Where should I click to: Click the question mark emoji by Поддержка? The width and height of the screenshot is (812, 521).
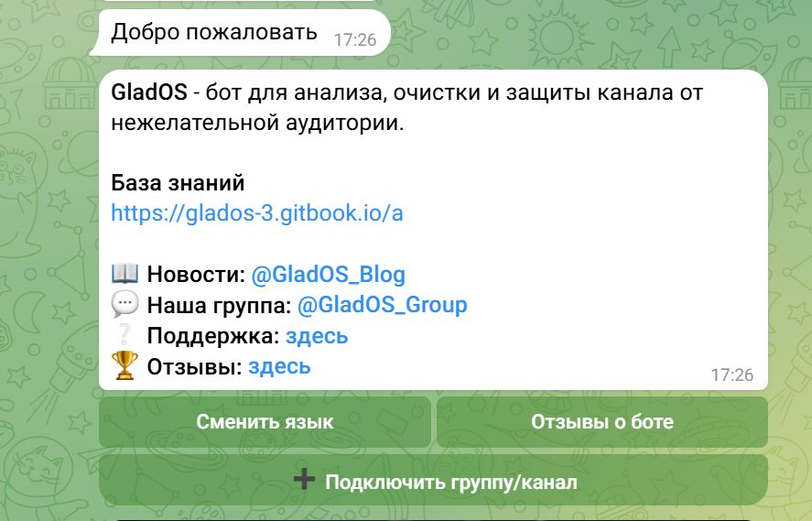point(125,335)
